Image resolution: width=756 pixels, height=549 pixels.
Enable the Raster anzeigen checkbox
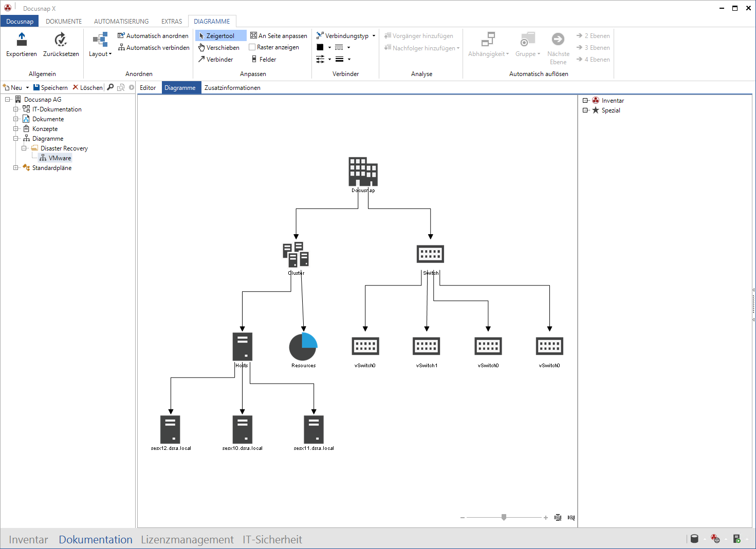pos(252,47)
